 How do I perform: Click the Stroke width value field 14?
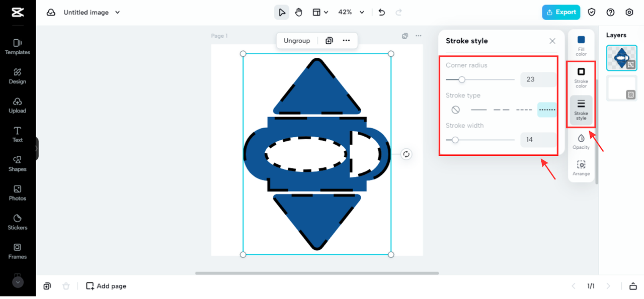click(x=538, y=140)
